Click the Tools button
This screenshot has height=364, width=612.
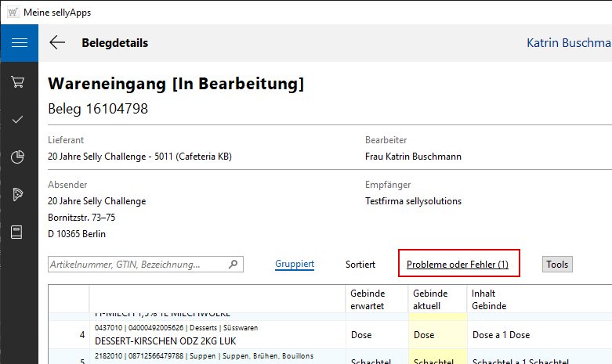click(x=557, y=265)
